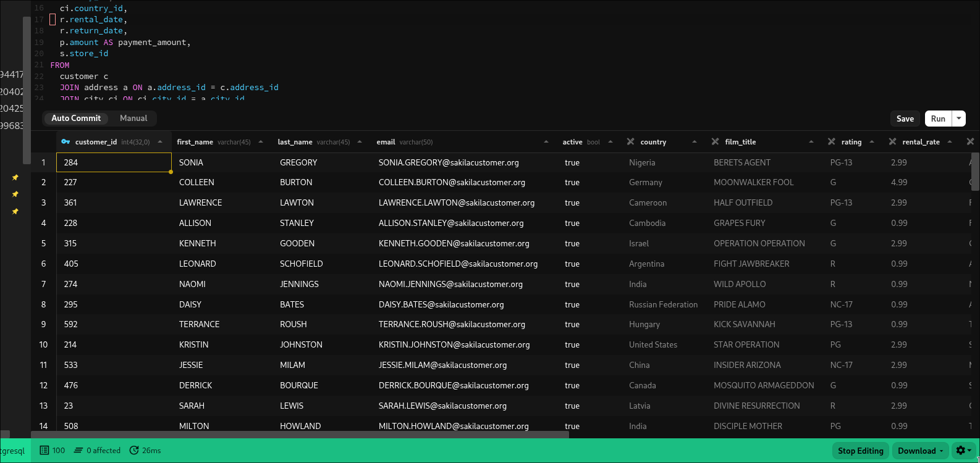Open the Run button dropdown arrow
Viewport: 980px width, 463px height.
(x=959, y=119)
